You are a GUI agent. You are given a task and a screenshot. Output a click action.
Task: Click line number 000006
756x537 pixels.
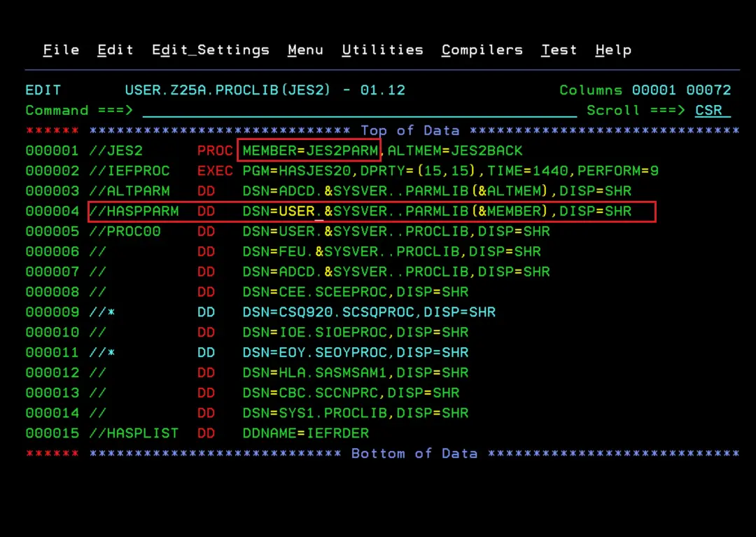click(52, 251)
